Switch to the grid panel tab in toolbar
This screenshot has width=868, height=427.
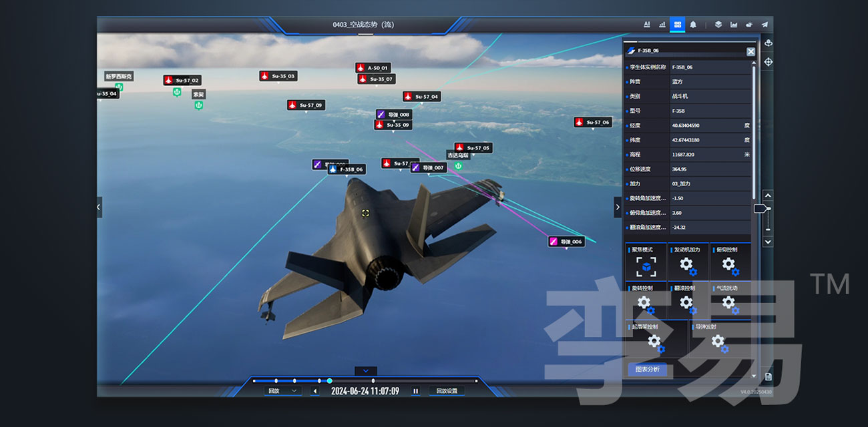[678, 25]
